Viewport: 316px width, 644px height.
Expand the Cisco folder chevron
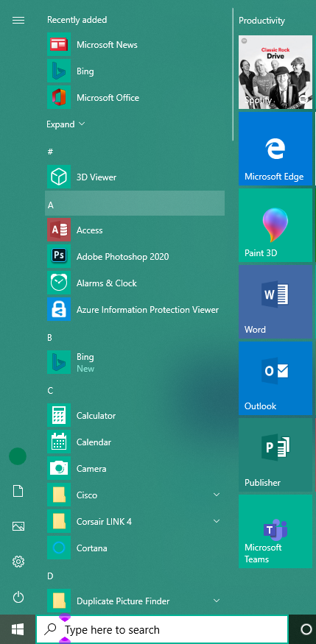pyautogui.click(x=217, y=495)
